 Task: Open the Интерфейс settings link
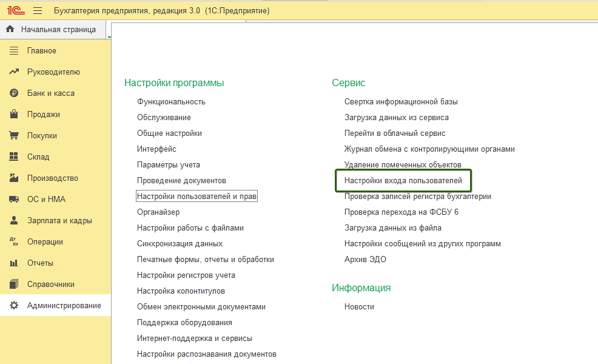[x=156, y=149]
